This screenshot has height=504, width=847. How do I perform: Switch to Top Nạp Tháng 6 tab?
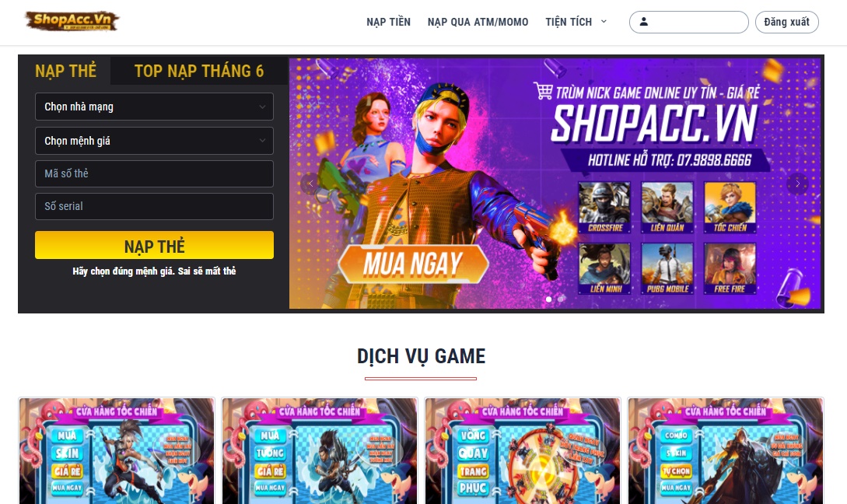[x=199, y=71]
